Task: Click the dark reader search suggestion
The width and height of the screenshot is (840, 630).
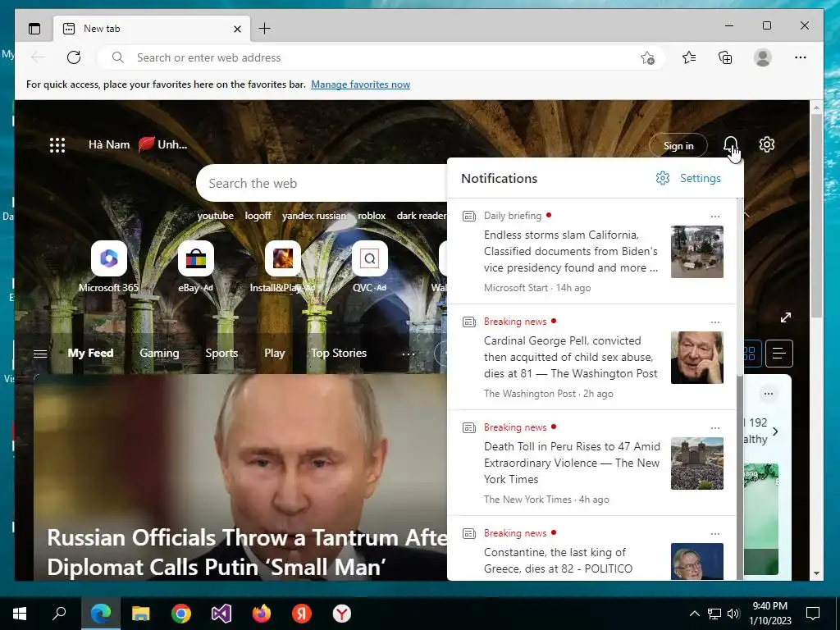Action: pyautogui.click(x=422, y=216)
